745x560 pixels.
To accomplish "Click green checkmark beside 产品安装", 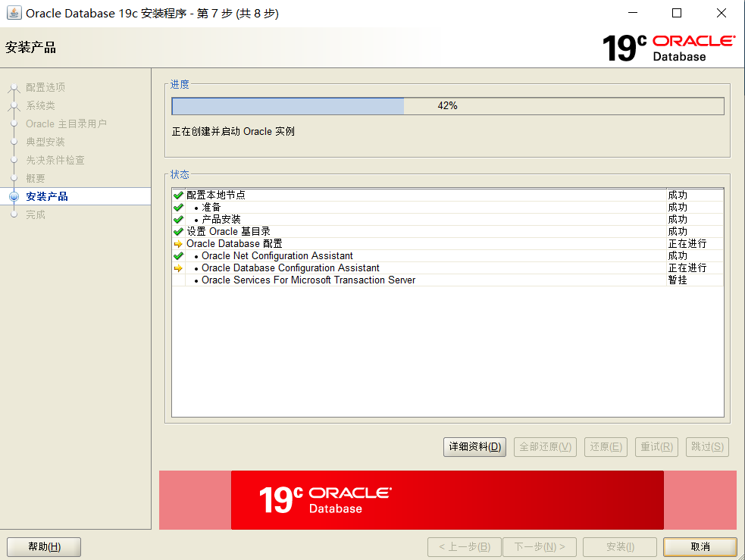I will tap(178, 220).
